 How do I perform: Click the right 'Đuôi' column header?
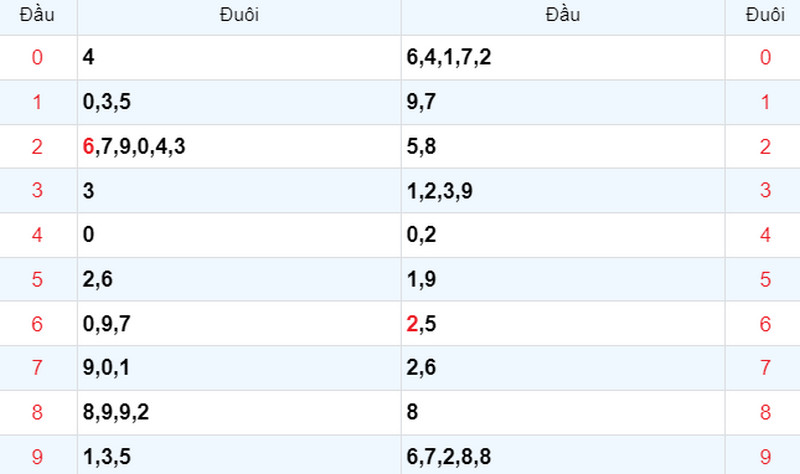point(765,15)
